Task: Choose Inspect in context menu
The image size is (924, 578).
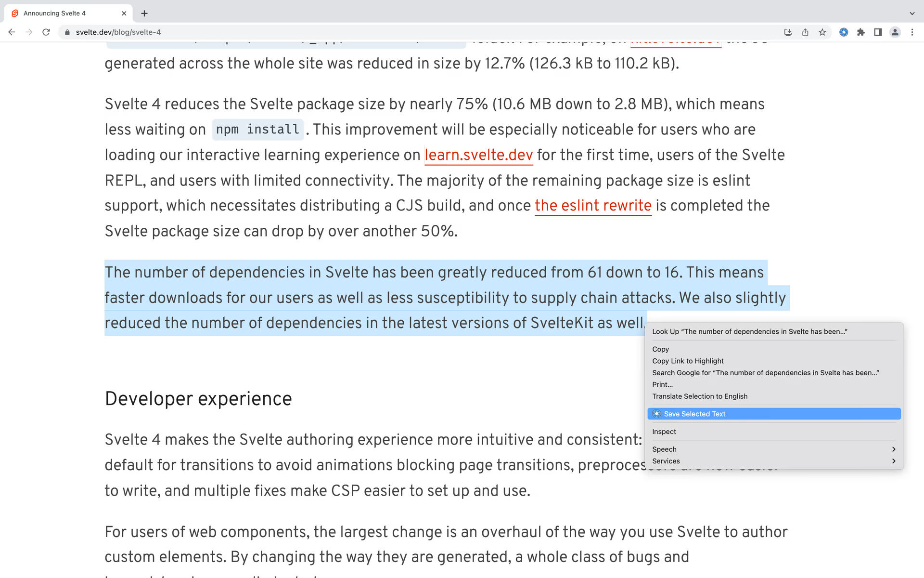Action: 774,432
